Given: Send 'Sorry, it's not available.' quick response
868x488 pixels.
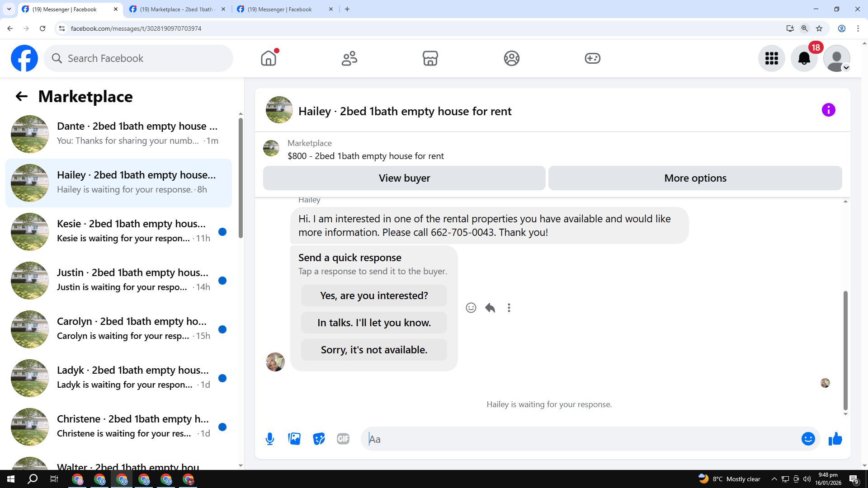Looking at the screenshot, I should pos(374,350).
